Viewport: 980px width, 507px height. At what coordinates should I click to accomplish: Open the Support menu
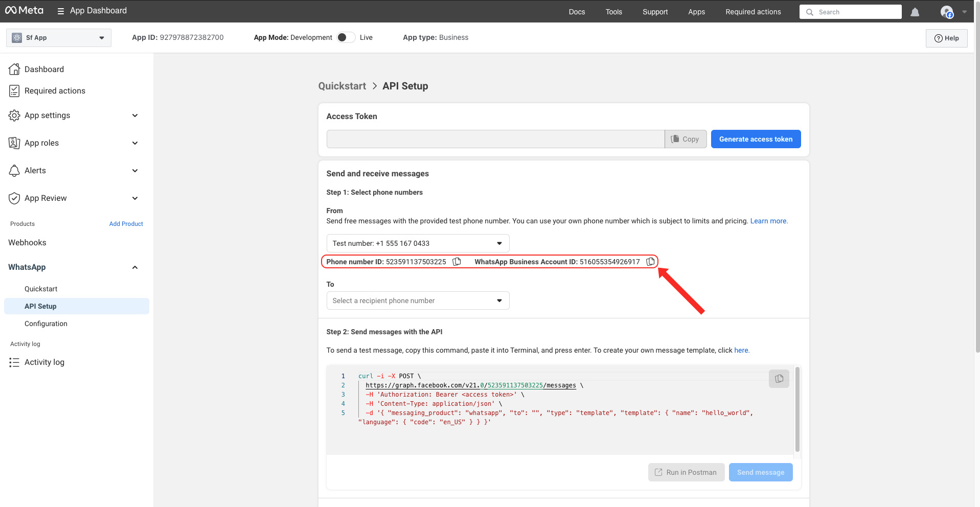(655, 12)
